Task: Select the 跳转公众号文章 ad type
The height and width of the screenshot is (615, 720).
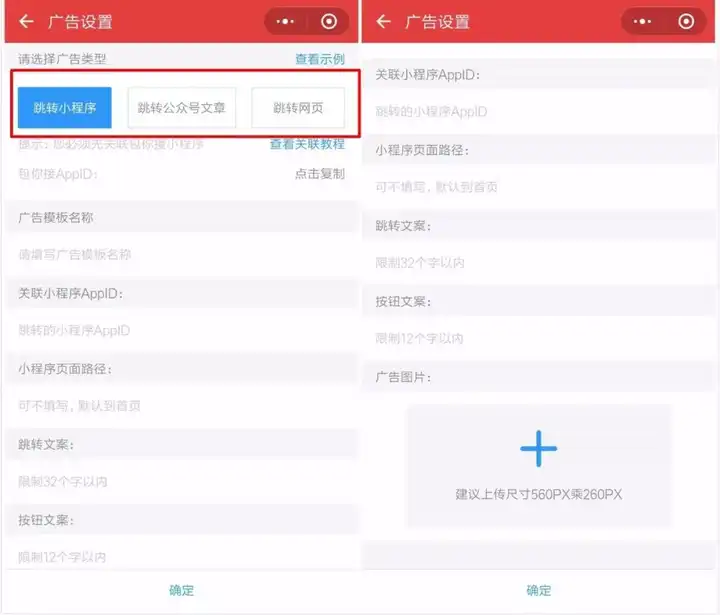Action: (181, 107)
